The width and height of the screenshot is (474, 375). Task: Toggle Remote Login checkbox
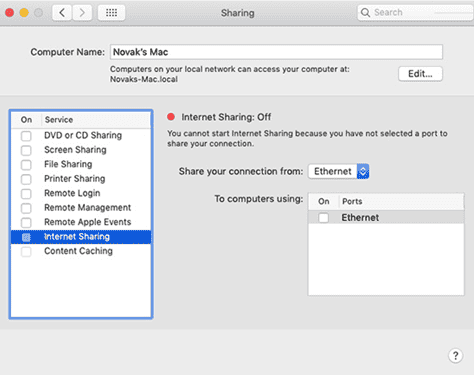[x=26, y=193]
